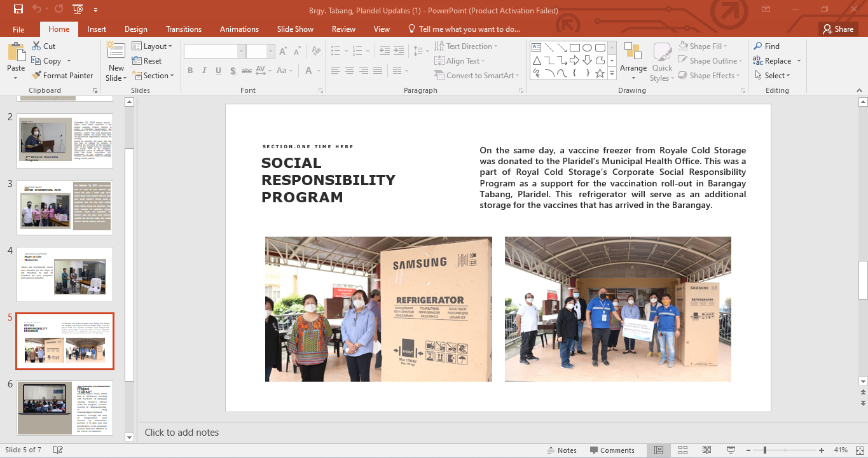
Task: Toggle Italic formatting
Action: coord(205,71)
